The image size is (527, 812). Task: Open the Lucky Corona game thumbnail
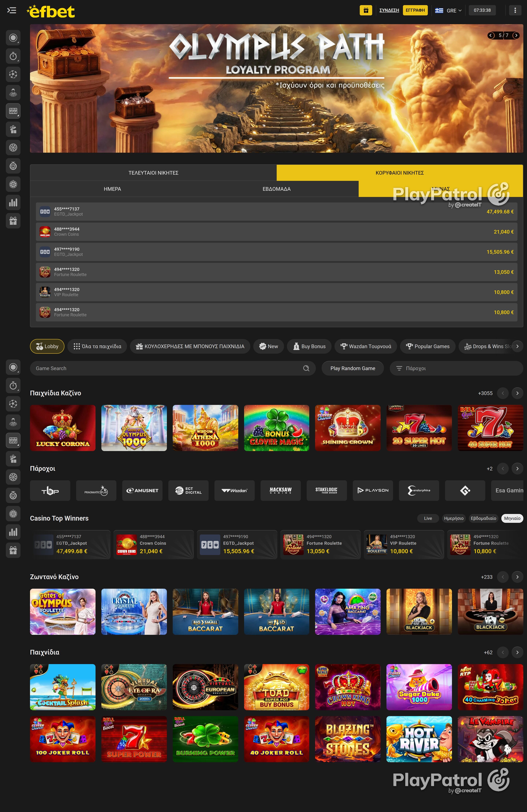[x=63, y=428]
